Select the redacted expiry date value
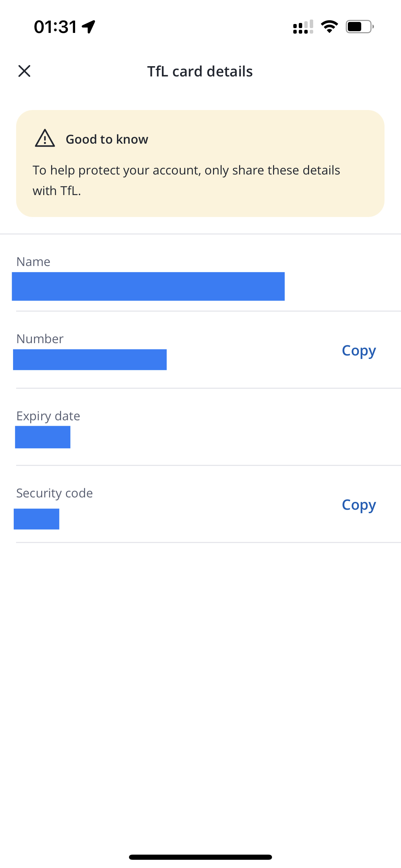 pos(43,437)
